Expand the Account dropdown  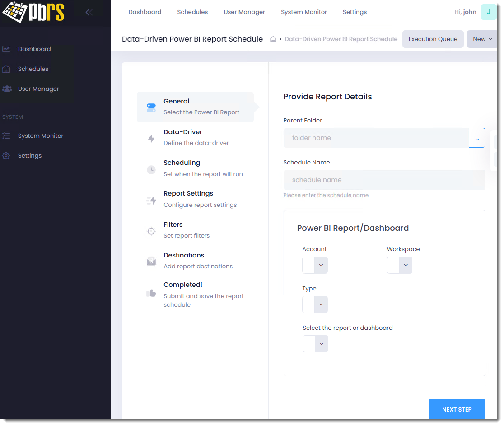click(x=315, y=265)
